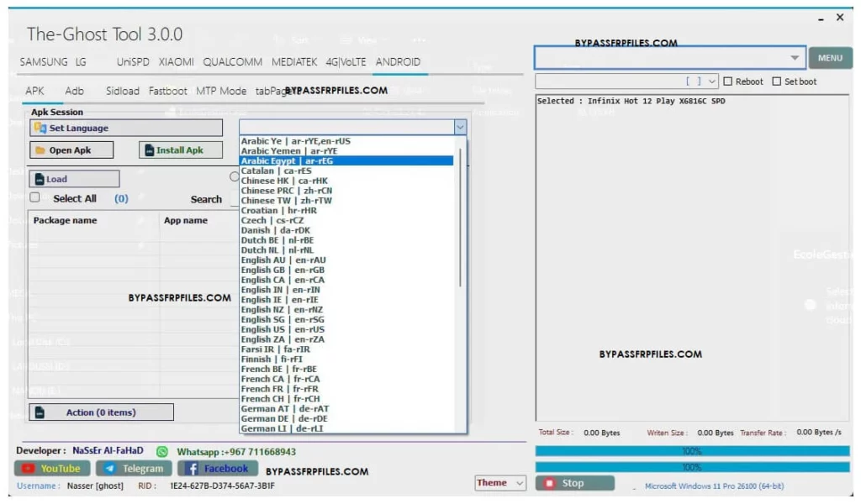Click the YouTube logo icon

tap(28, 469)
